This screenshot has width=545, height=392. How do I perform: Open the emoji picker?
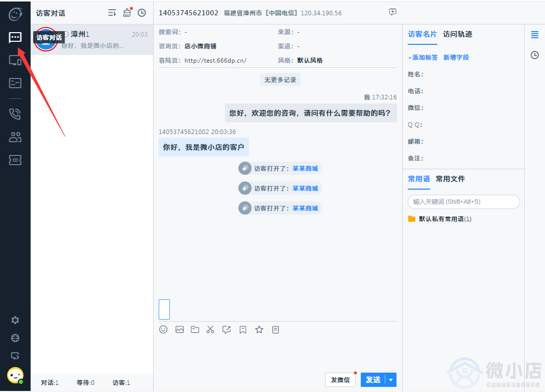coord(163,329)
